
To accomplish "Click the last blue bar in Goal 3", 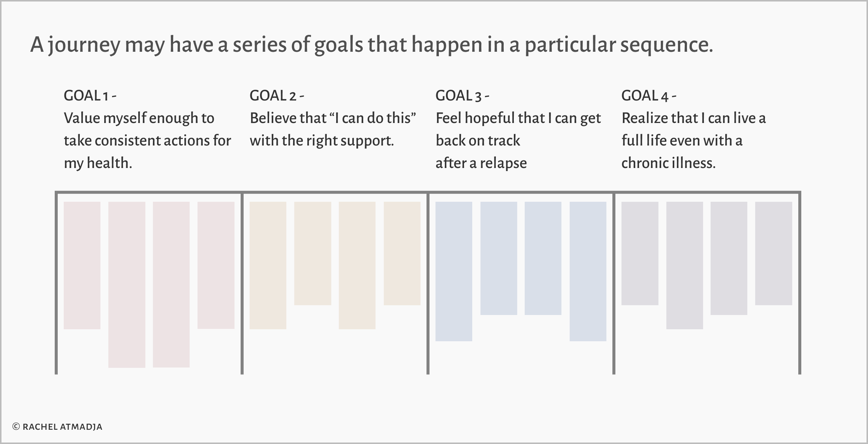I will click(x=588, y=271).
